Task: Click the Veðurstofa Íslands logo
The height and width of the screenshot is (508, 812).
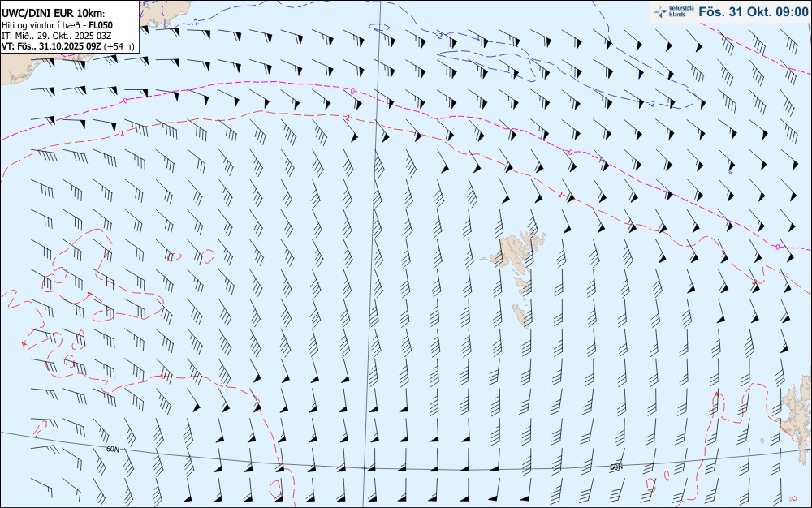Action: 673,12
